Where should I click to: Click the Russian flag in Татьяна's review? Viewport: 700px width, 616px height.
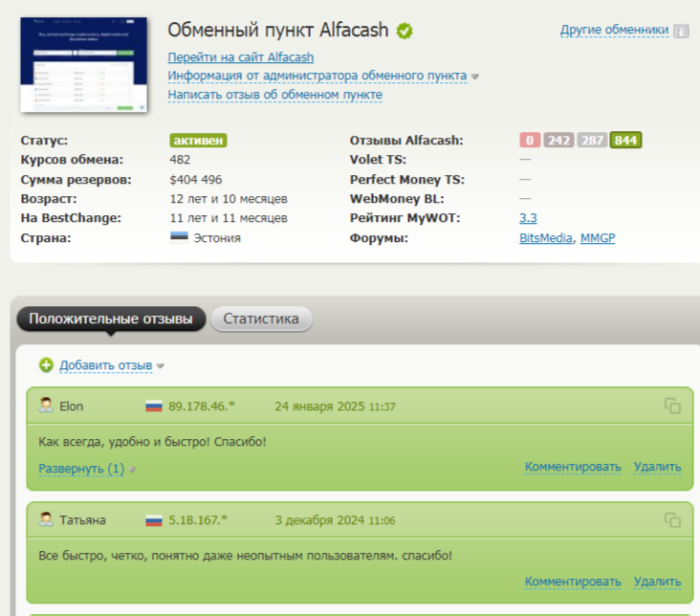(x=154, y=520)
